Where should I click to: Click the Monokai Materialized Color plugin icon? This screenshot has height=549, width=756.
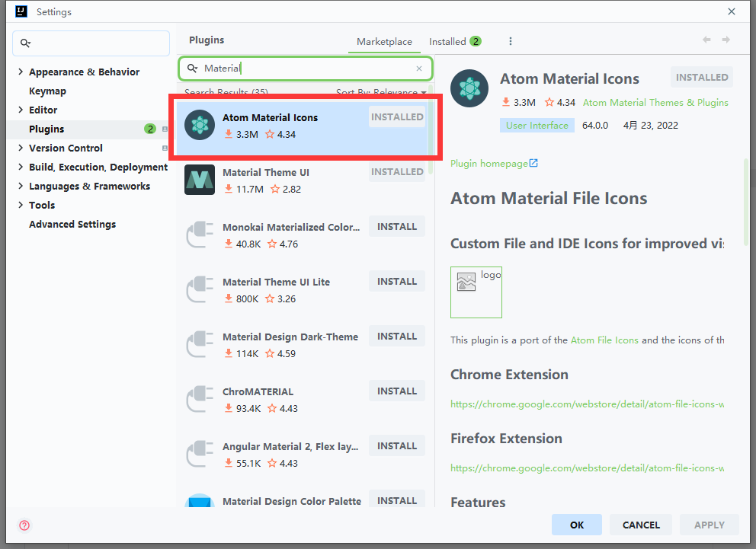click(200, 235)
